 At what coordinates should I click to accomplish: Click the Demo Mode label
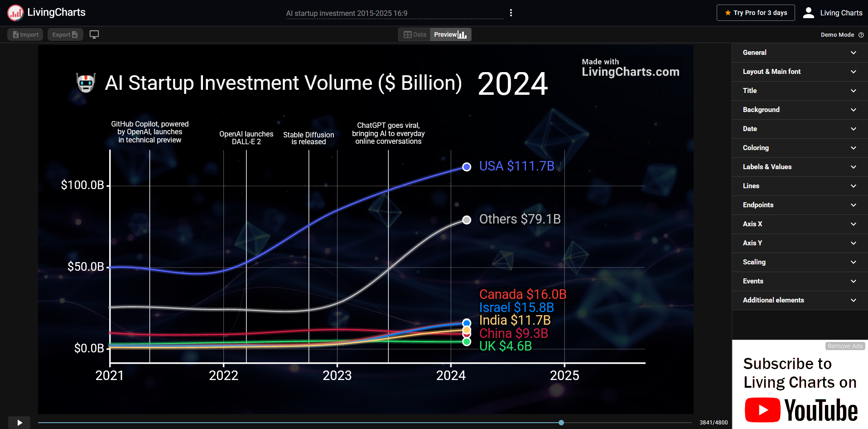[837, 35]
